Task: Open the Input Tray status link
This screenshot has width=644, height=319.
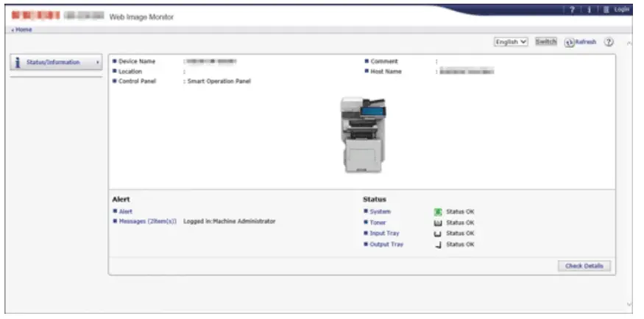Action: click(x=384, y=233)
